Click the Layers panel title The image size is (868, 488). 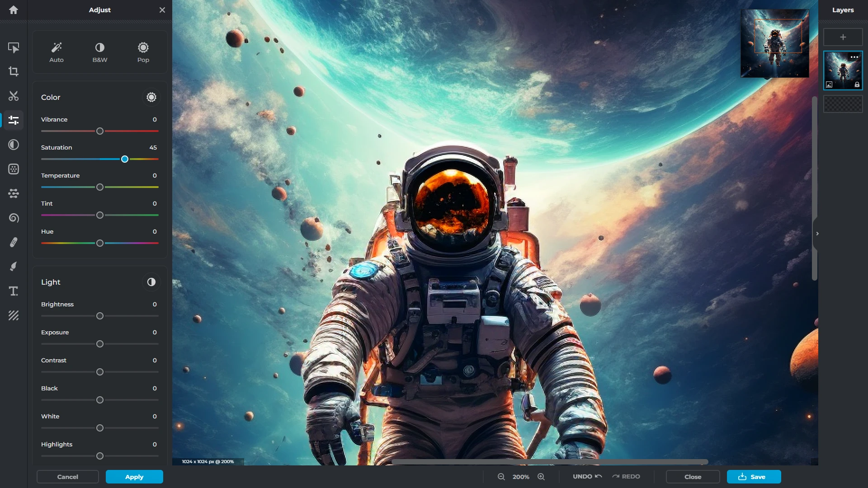click(x=843, y=10)
